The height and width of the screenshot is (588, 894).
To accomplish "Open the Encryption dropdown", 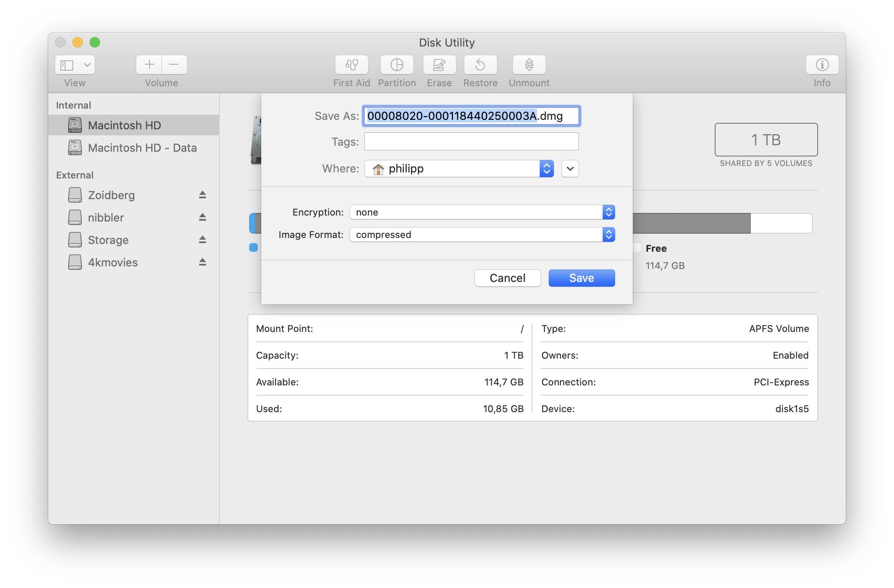I will pyautogui.click(x=482, y=212).
